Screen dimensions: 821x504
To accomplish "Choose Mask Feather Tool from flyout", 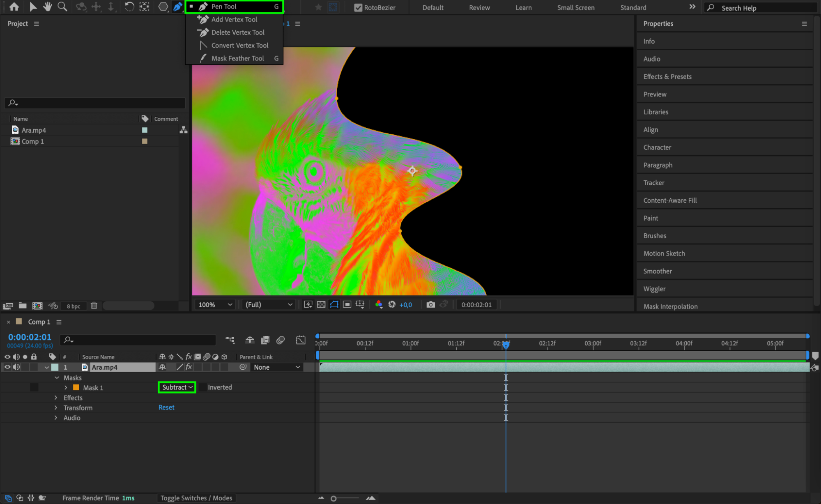I will click(x=237, y=58).
